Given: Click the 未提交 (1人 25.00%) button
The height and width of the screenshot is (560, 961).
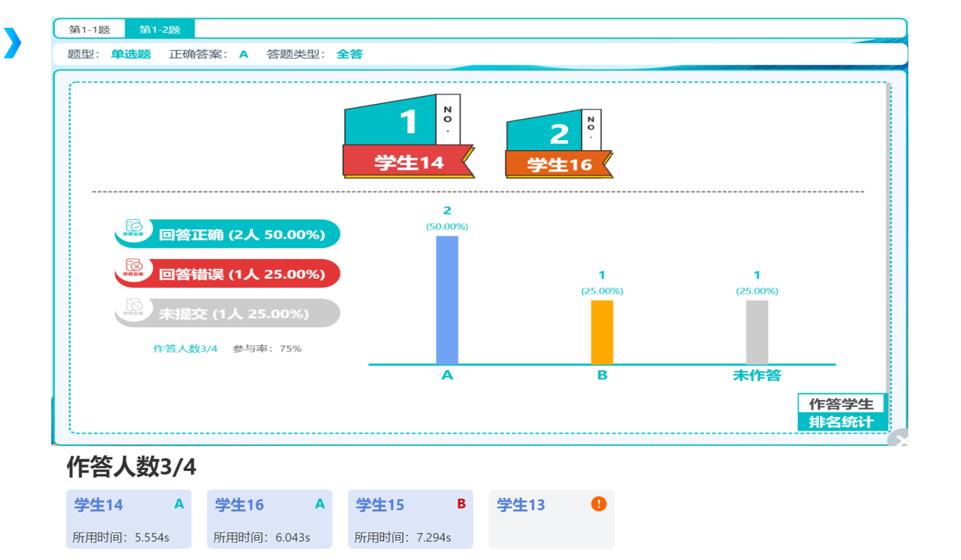Looking at the screenshot, I should (x=241, y=314).
